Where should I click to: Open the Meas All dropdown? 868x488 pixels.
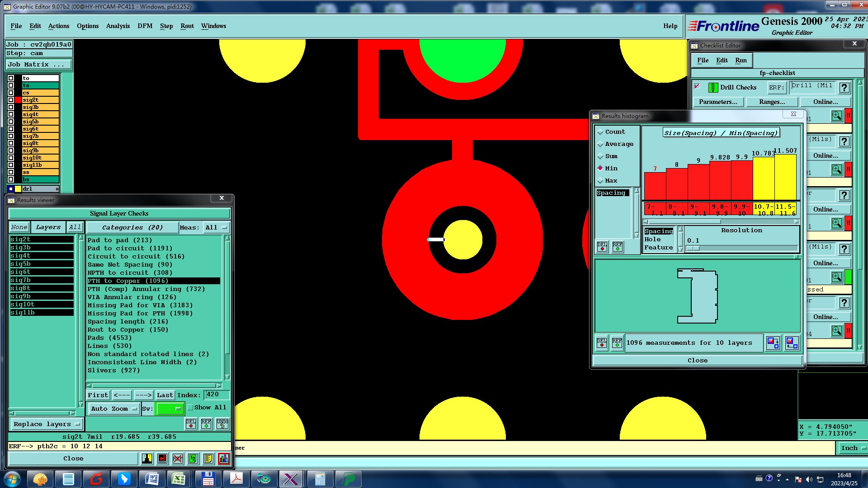pos(217,228)
